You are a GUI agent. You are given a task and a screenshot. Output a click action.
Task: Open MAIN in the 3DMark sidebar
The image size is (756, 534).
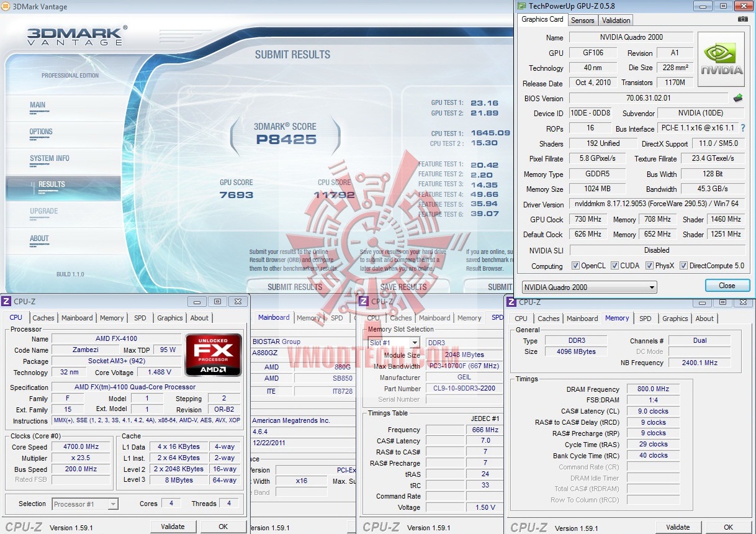(38, 105)
